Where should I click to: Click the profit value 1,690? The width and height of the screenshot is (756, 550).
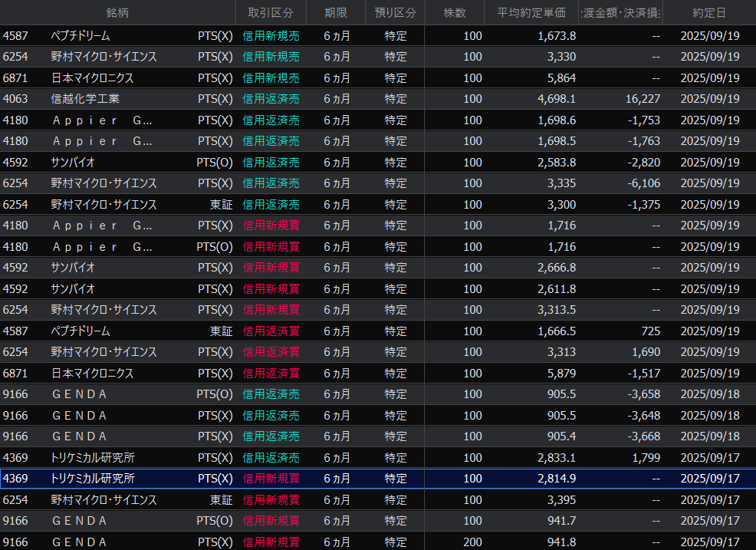click(646, 352)
